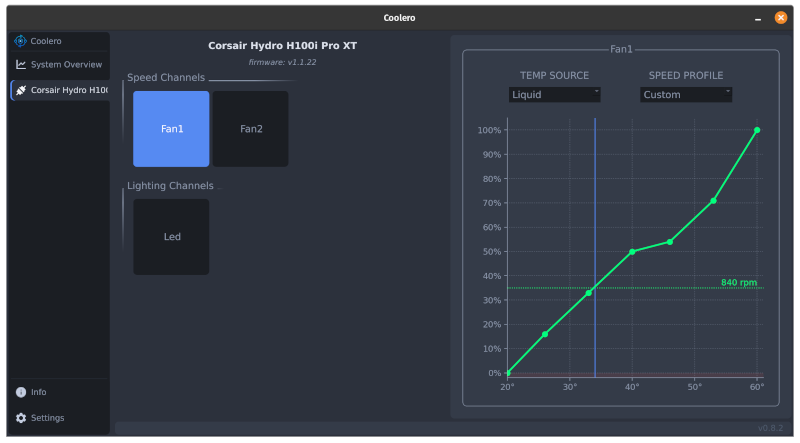Open the Corsair Hydro H100 sidebar entry

pyautogui.click(x=60, y=90)
